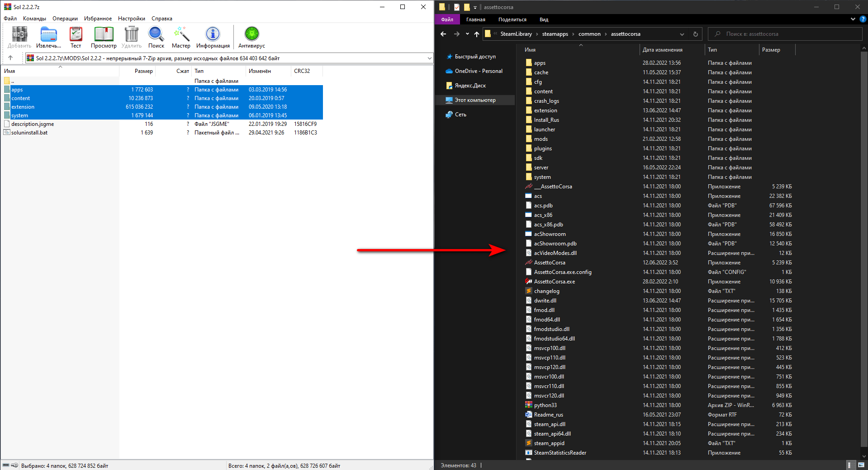Click steamapps in the breadcrumb path

(555, 34)
